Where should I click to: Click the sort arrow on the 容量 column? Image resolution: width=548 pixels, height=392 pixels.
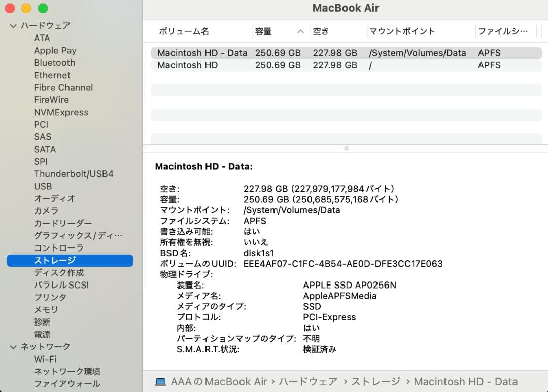[x=300, y=31]
